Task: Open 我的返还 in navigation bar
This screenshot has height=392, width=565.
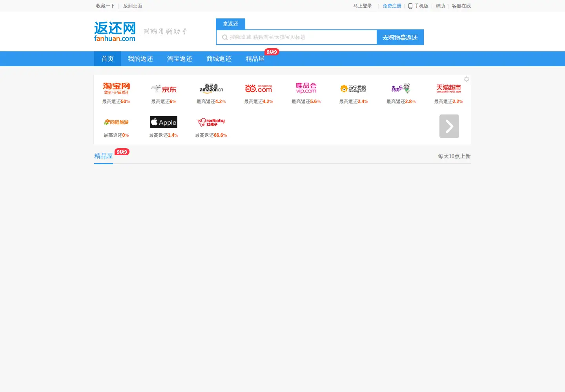Action: (140, 59)
